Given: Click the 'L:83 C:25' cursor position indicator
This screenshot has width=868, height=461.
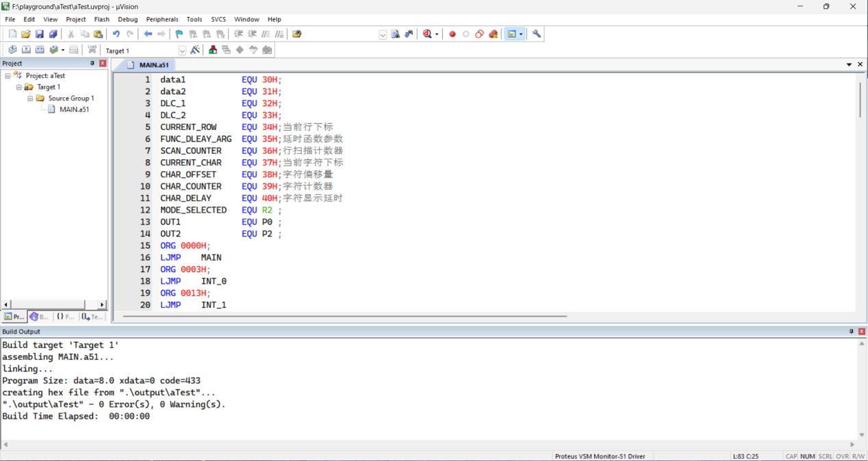Looking at the screenshot, I should click(x=745, y=456).
